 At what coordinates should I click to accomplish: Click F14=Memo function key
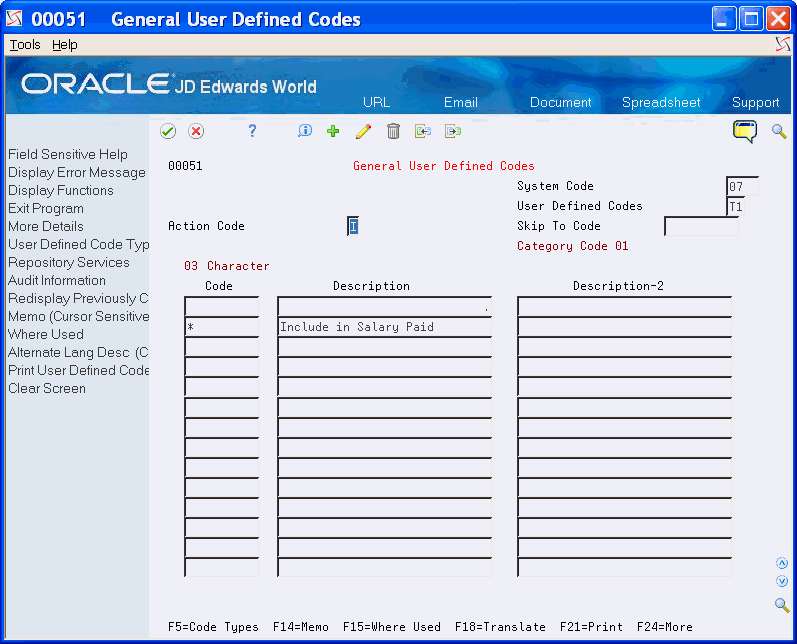pyautogui.click(x=301, y=627)
